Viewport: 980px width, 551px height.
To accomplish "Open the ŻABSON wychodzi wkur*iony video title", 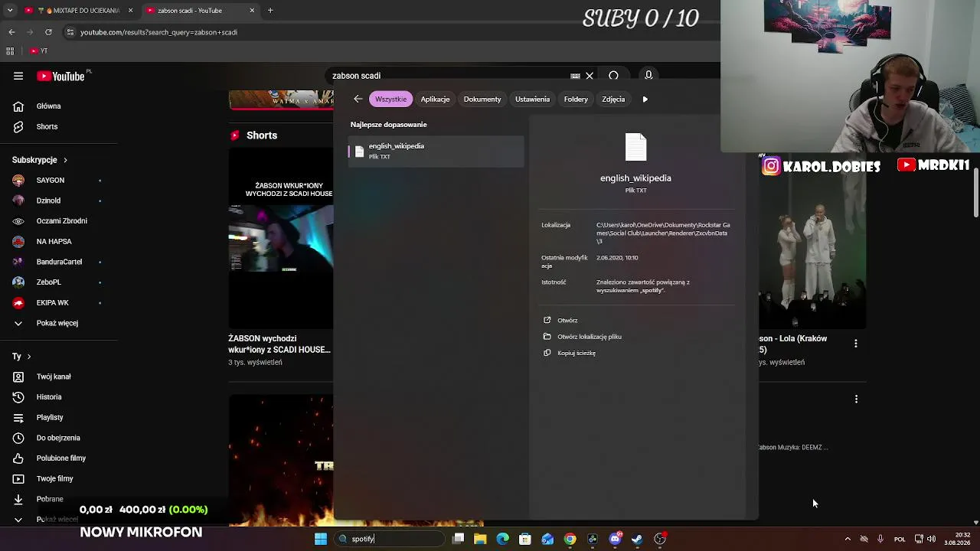I will click(279, 344).
